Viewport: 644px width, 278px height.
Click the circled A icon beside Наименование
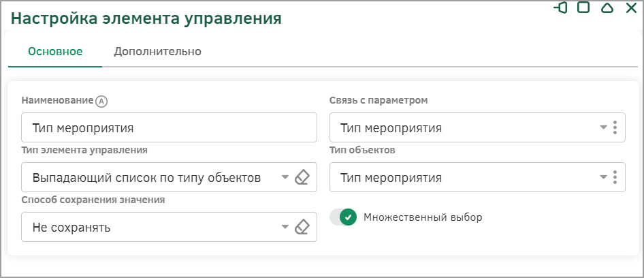click(x=101, y=101)
